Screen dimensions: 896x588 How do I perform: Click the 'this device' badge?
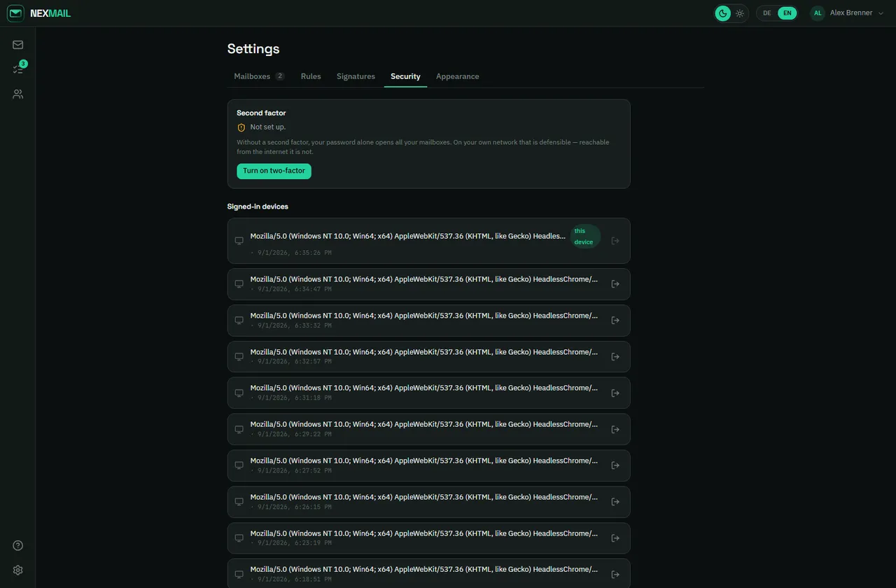pos(585,237)
